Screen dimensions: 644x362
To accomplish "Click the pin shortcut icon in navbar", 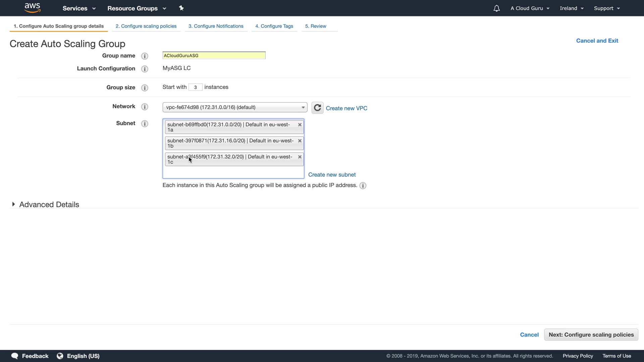I will tap(181, 8).
